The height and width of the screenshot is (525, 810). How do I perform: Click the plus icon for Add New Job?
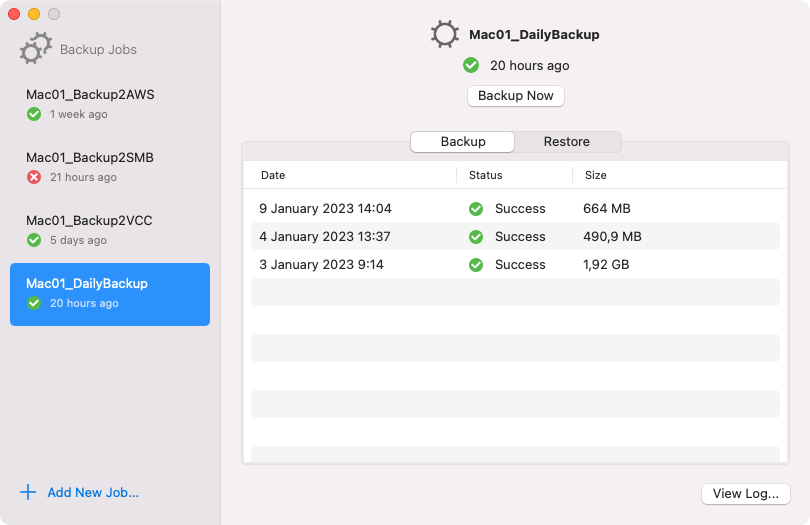click(28, 492)
